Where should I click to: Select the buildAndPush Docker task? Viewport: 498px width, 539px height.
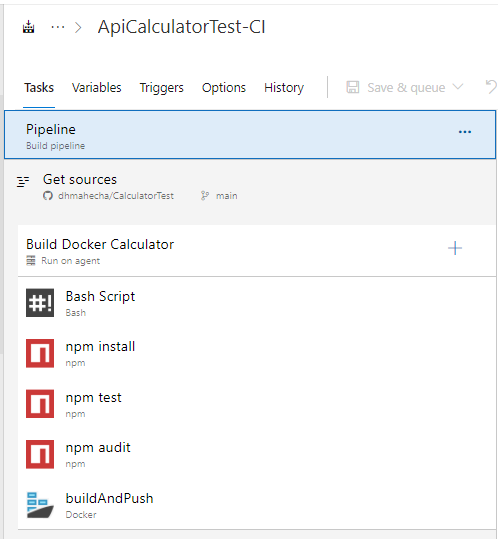coord(257,505)
